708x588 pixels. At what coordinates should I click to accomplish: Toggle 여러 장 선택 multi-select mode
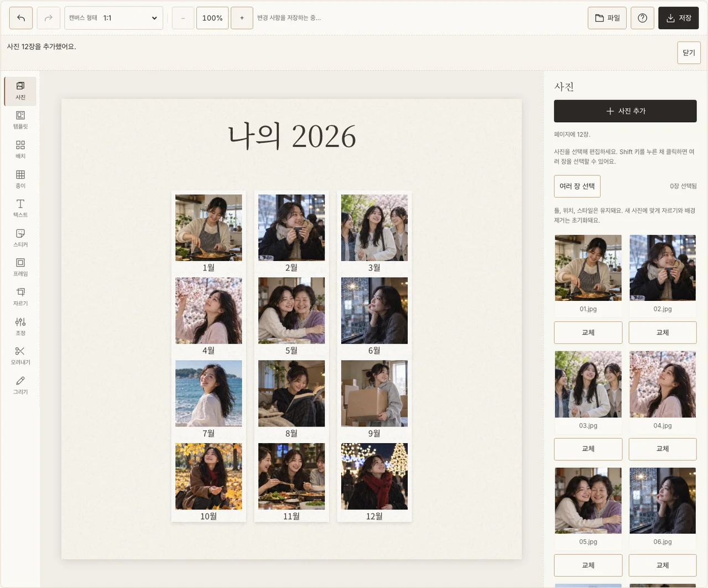577,186
